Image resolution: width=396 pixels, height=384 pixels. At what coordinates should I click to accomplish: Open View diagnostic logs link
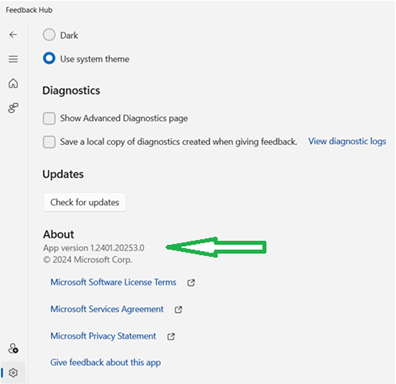tap(347, 141)
